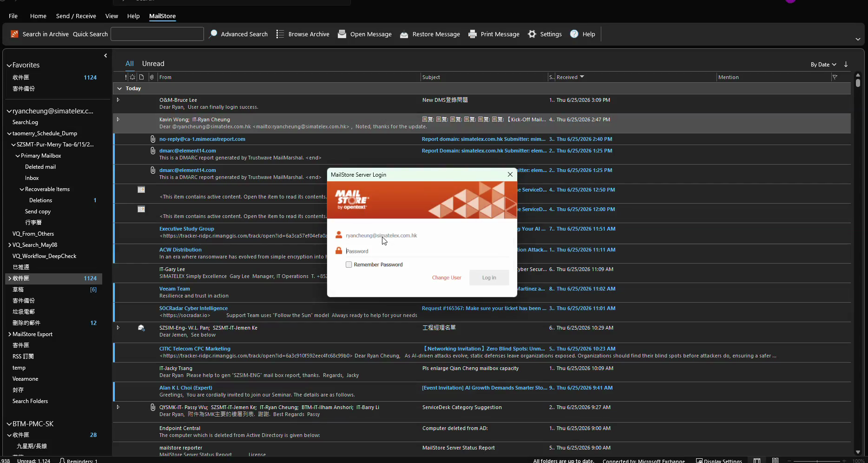
Task: Collapse the BTM-PMC-SK account
Action: tap(9, 424)
